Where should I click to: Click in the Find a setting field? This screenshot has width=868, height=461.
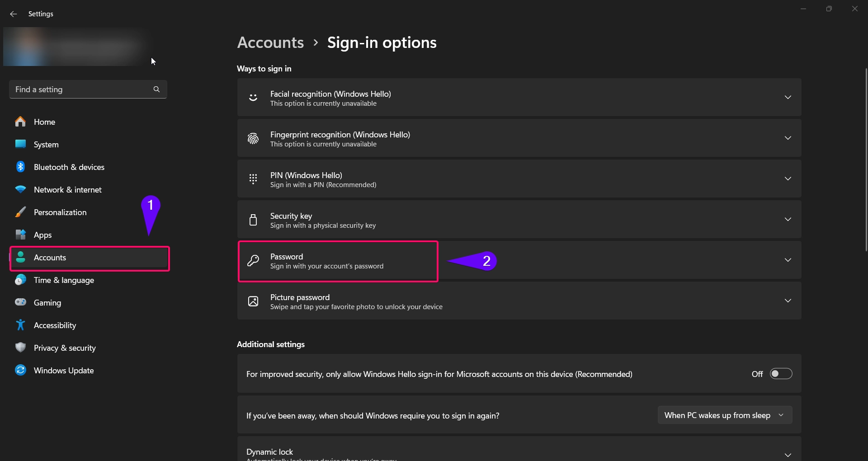tap(88, 89)
